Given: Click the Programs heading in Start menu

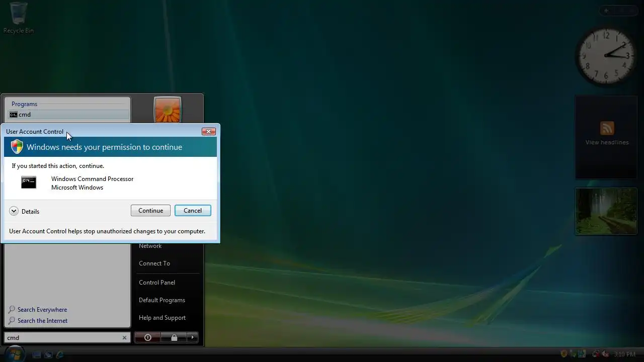Looking at the screenshot, I should tap(24, 104).
